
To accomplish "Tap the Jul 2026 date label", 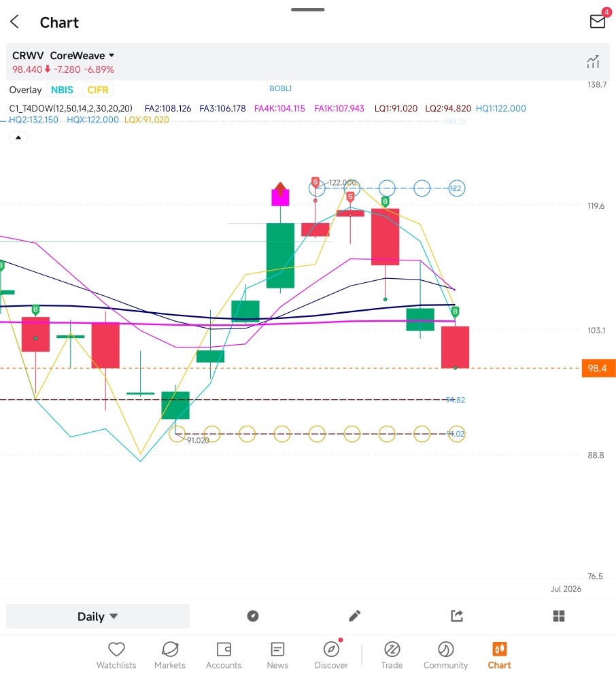I will [566, 589].
